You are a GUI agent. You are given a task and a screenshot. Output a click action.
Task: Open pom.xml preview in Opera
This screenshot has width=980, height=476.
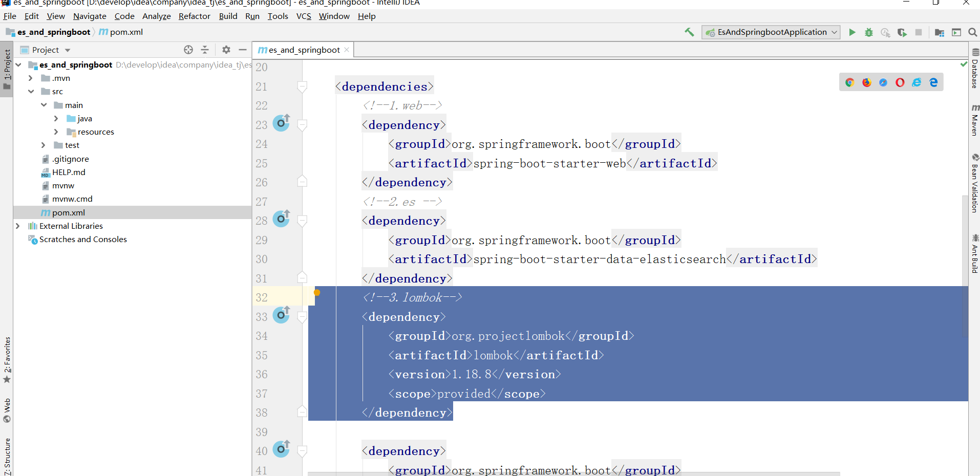pos(900,82)
